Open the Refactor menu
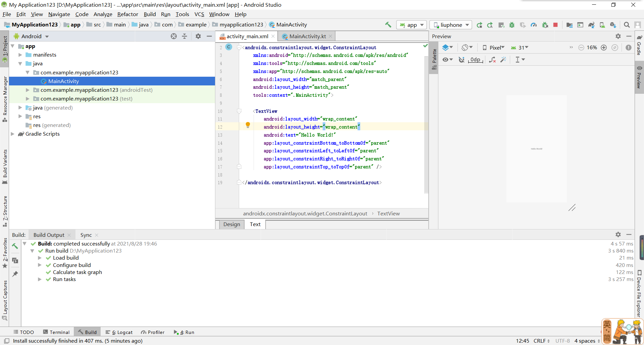This screenshot has width=644, height=345. pyautogui.click(x=127, y=14)
